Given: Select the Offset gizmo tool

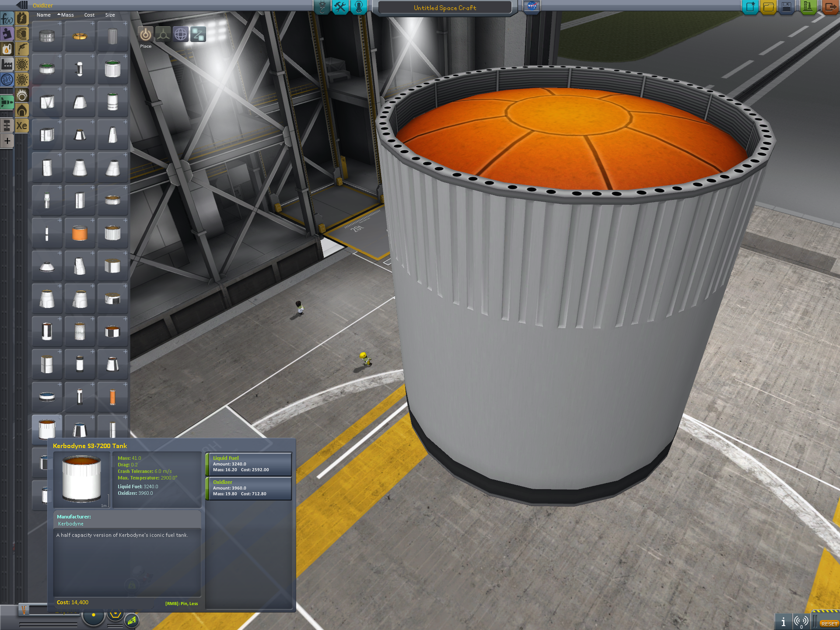Looking at the screenshot, I should [163, 34].
